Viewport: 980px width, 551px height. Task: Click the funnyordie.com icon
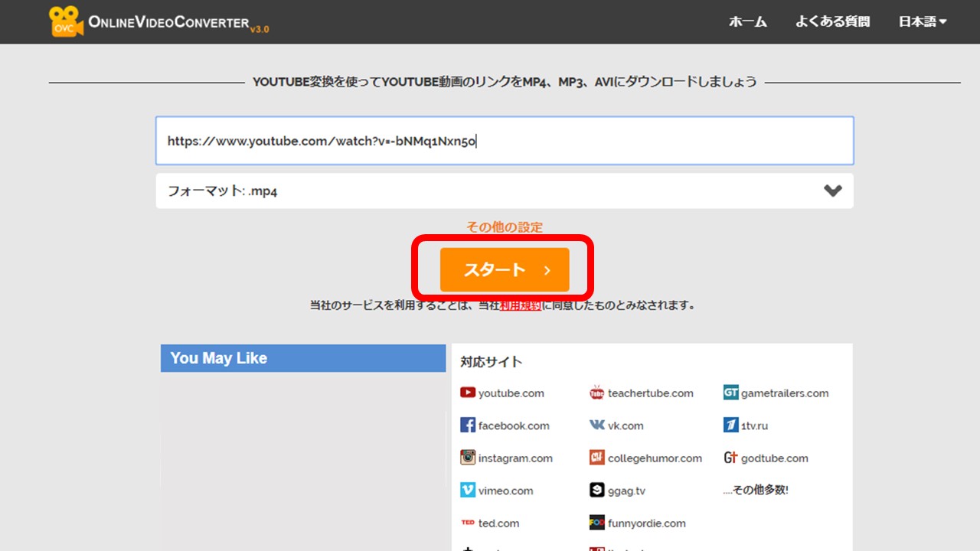pos(596,523)
